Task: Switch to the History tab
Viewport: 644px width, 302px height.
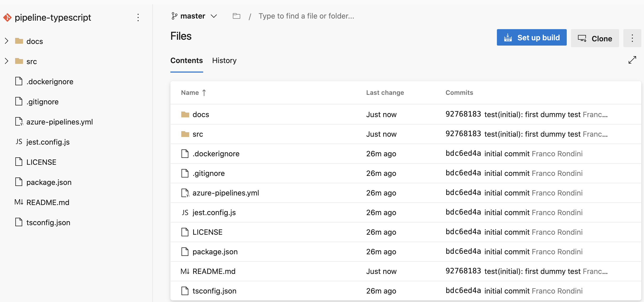Action: [x=224, y=61]
